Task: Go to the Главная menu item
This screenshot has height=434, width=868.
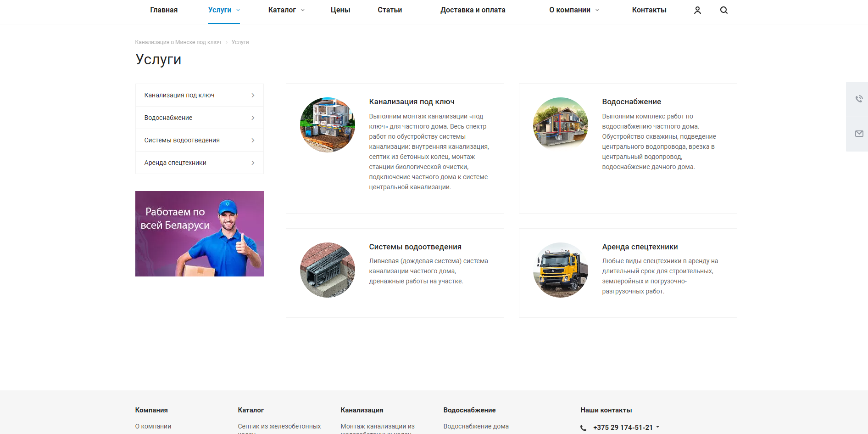Action: click(164, 10)
